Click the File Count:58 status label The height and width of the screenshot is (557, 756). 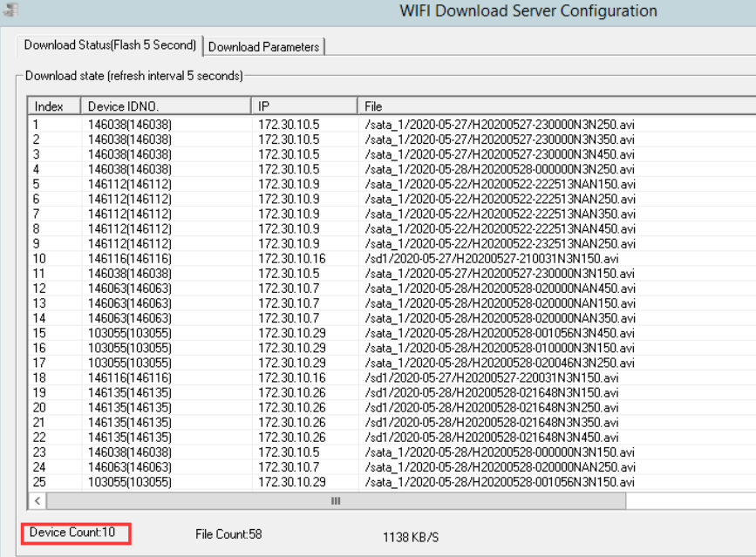click(228, 534)
